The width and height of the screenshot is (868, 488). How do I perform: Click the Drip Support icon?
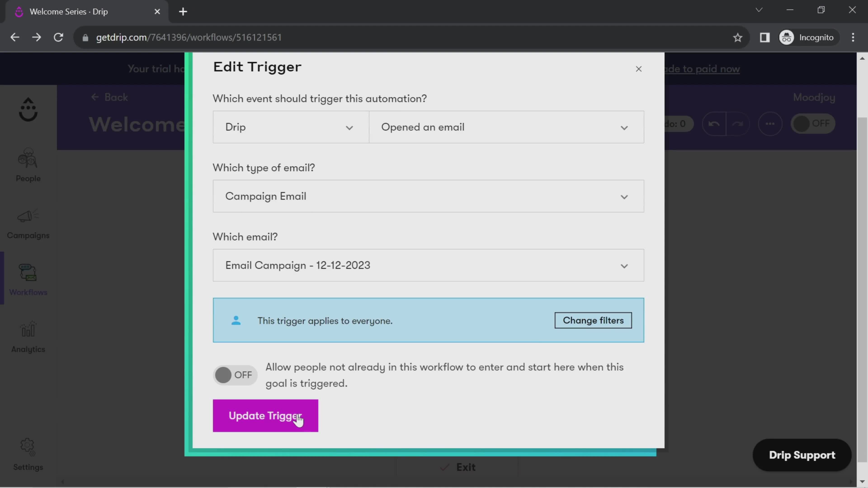coord(802,454)
